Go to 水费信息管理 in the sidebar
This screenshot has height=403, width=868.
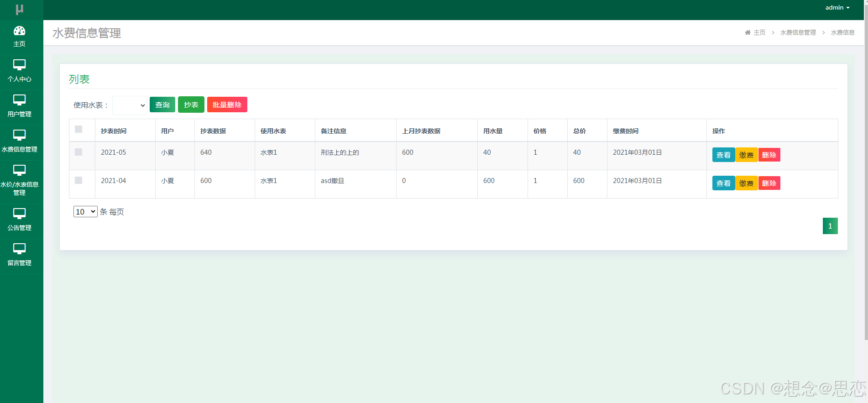tap(19, 149)
